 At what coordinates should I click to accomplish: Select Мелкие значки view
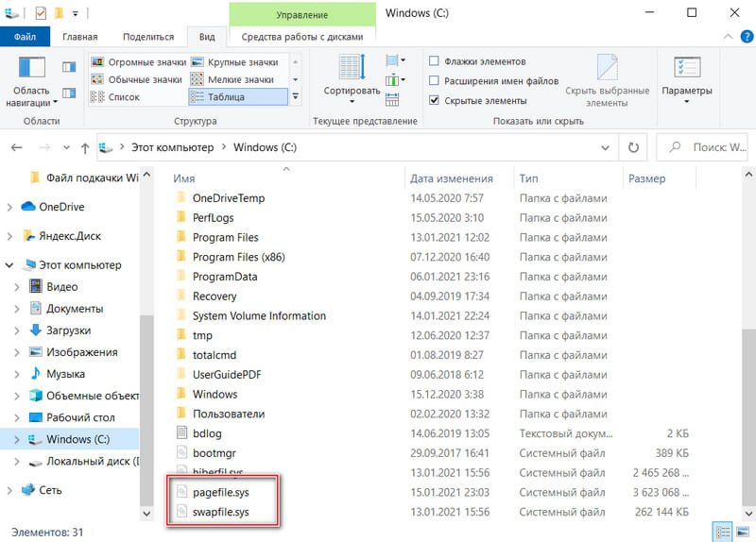pyautogui.click(x=232, y=79)
